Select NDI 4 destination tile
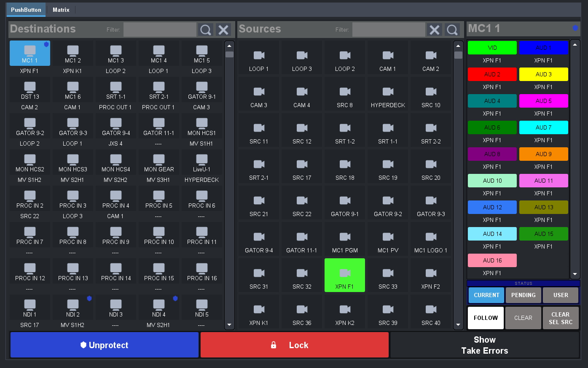 click(159, 307)
